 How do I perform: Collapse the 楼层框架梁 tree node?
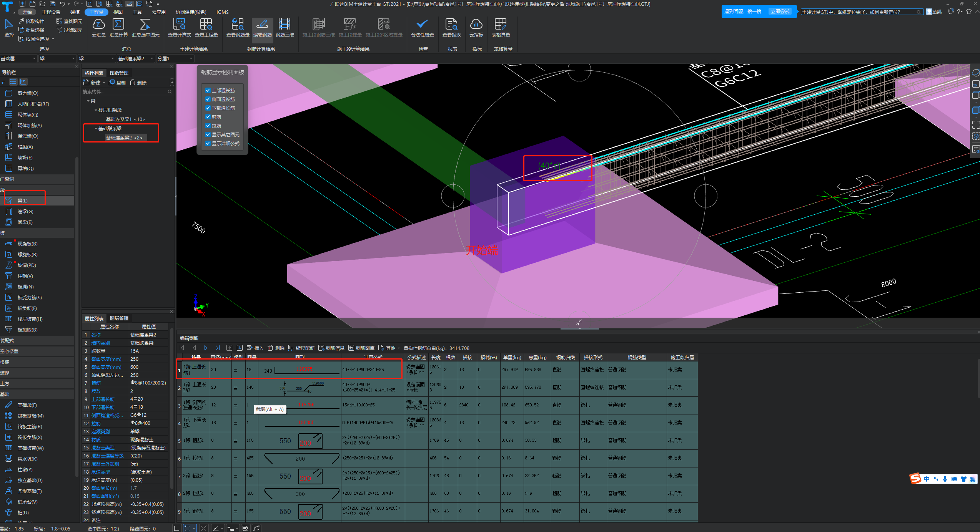pyautogui.click(x=96, y=110)
